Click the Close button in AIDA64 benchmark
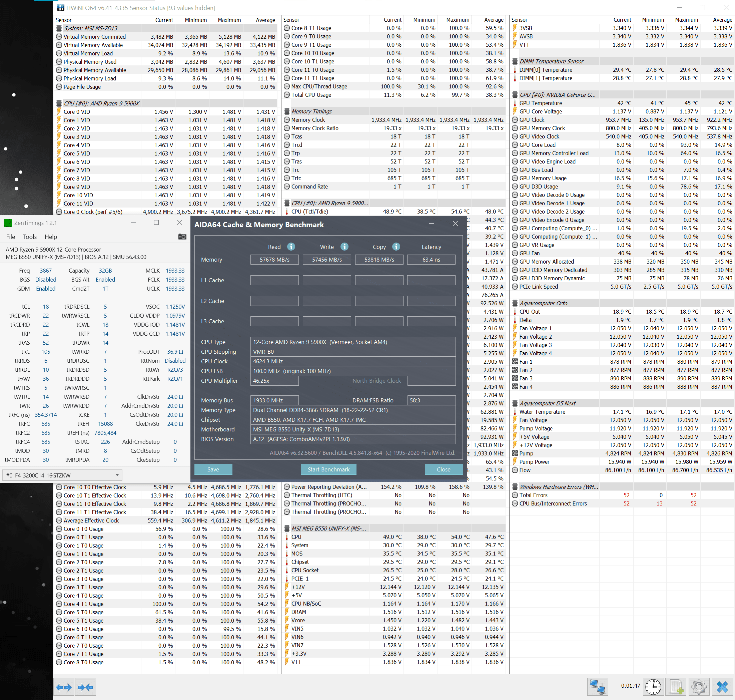The height and width of the screenshot is (700, 735). [x=444, y=469]
